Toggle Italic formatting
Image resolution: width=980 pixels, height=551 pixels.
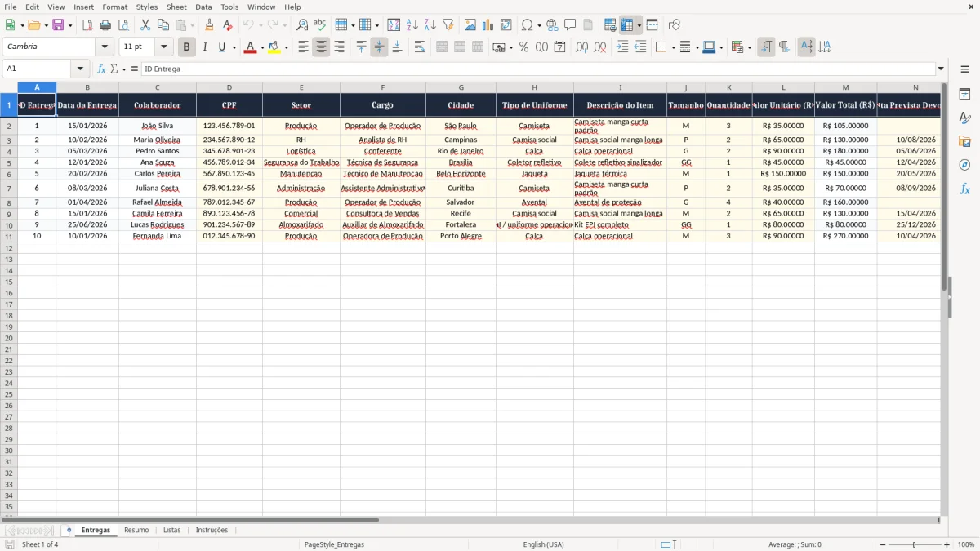click(204, 47)
